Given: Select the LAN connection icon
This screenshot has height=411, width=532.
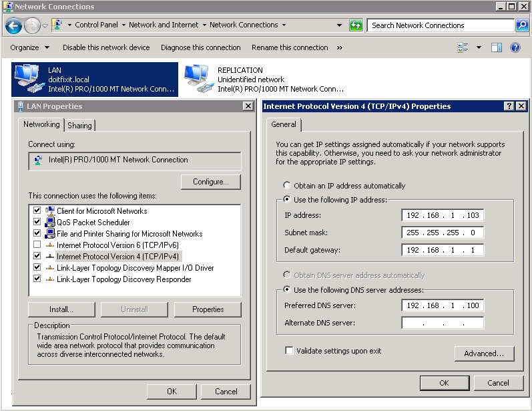Looking at the screenshot, I should point(29,79).
